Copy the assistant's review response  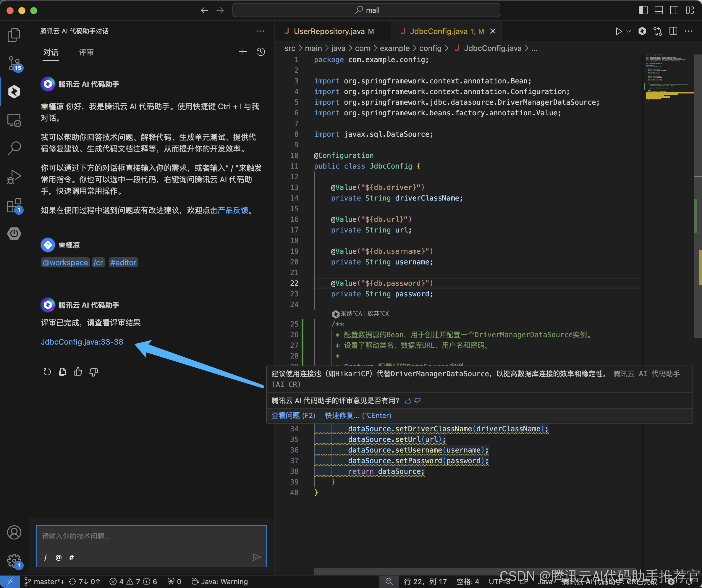click(x=62, y=372)
